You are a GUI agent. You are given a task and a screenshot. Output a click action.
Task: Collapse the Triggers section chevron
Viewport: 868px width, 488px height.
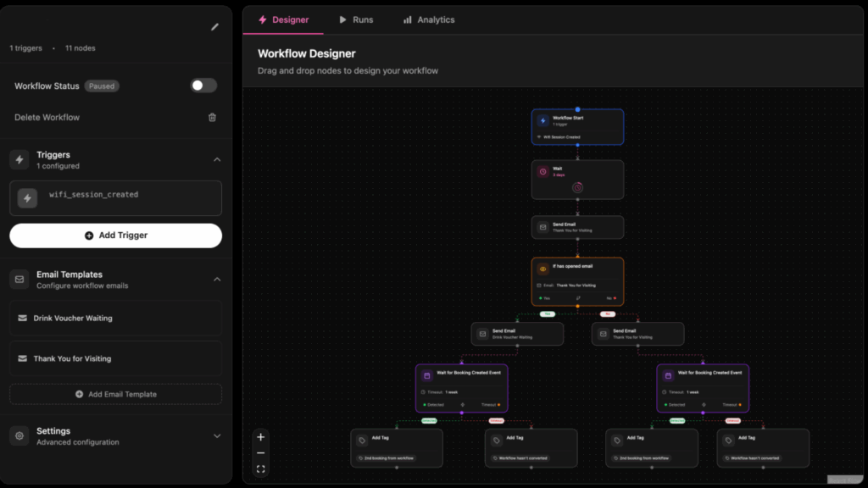[x=217, y=160]
